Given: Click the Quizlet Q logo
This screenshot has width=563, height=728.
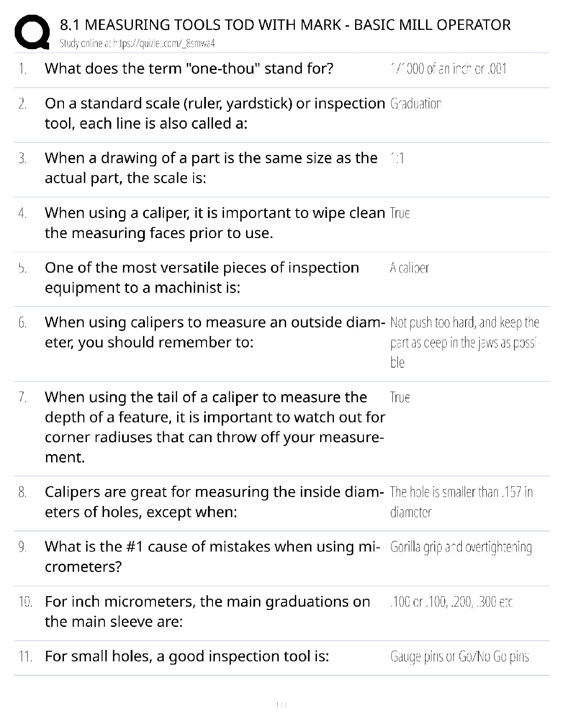Looking at the screenshot, I should [32, 32].
